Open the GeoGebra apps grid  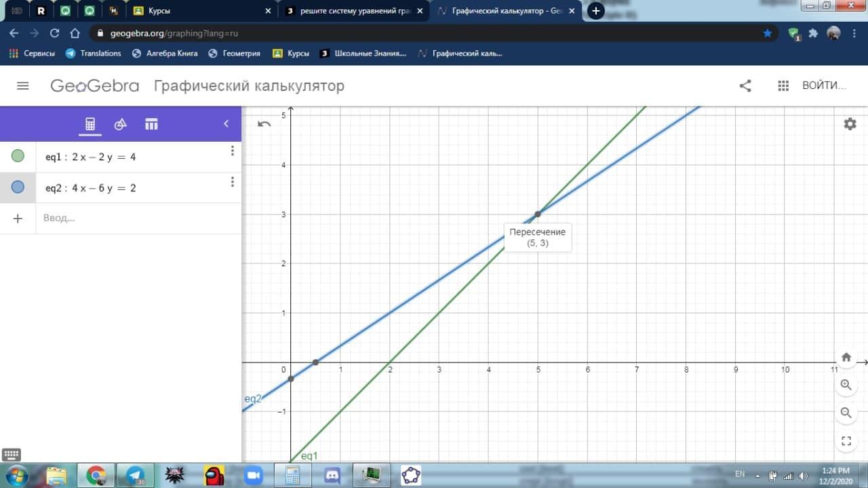[x=783, y=86]
